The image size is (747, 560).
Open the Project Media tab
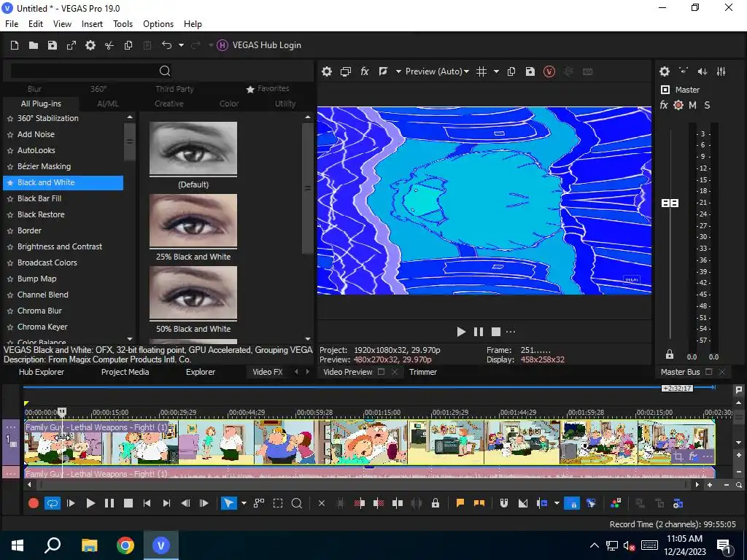(x=125, y=372)
